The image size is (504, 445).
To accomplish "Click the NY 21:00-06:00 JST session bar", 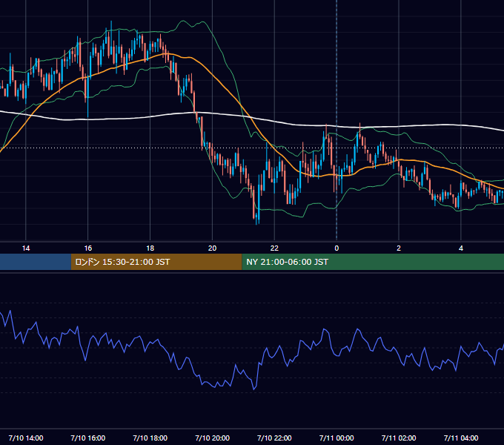I will (x=373, y=262).
